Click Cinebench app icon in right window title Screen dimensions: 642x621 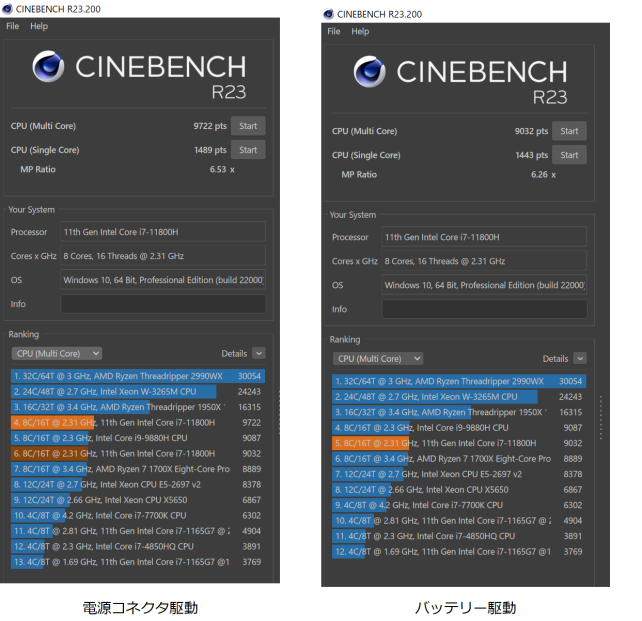[x=328, y=14]
